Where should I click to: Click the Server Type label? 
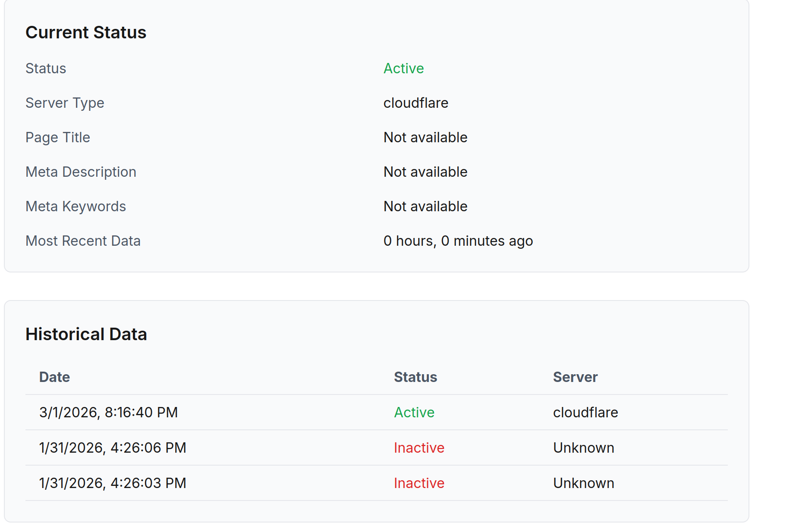[65, 103]
